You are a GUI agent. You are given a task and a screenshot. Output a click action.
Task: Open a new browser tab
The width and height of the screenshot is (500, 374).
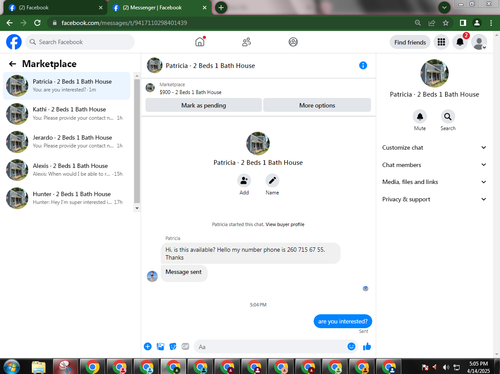[x=221, y=7]
